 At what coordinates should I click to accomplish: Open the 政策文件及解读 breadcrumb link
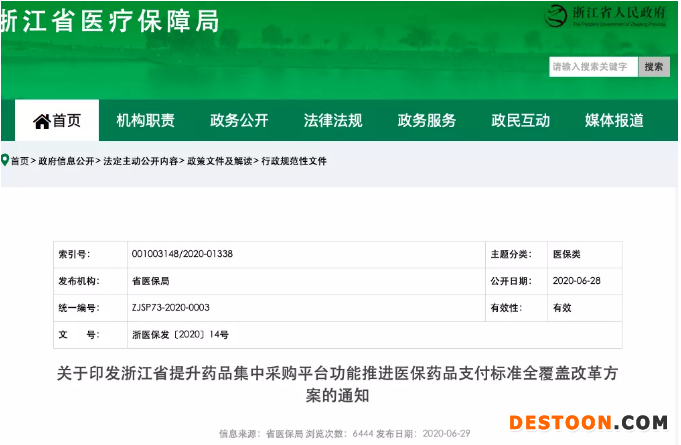pos(219,161)
